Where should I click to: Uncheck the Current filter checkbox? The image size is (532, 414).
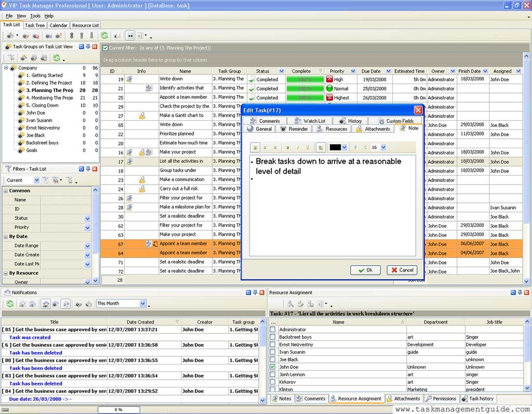coord(105,48)
